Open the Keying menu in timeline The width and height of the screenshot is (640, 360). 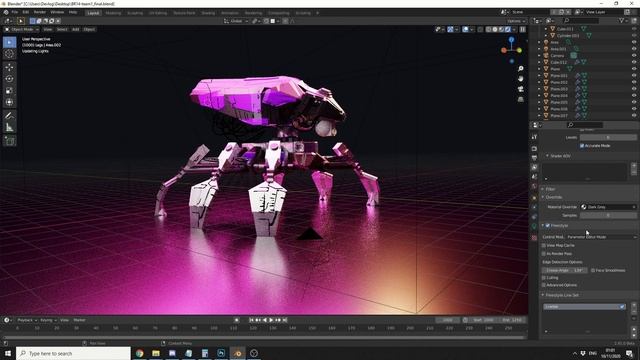[48, 320]
